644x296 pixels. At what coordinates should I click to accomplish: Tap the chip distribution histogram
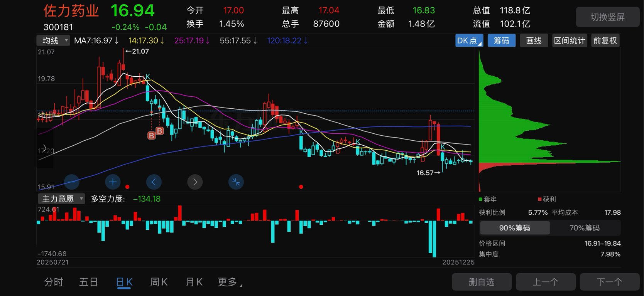point(549,119)
